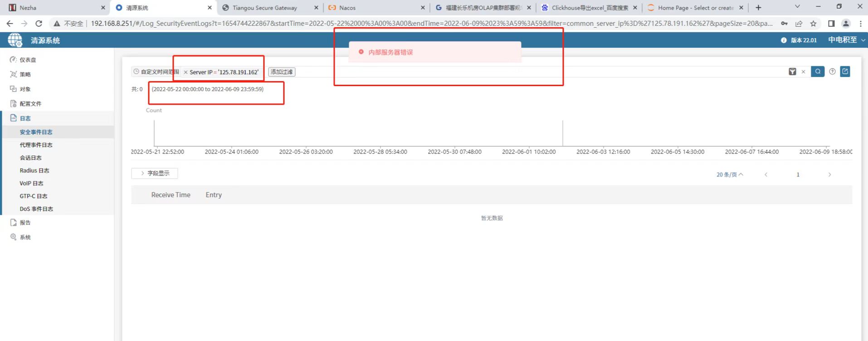Switch to the Tiangou Secure Gateway tab
This screenshot has height=341, width=868.
point(264,8)
